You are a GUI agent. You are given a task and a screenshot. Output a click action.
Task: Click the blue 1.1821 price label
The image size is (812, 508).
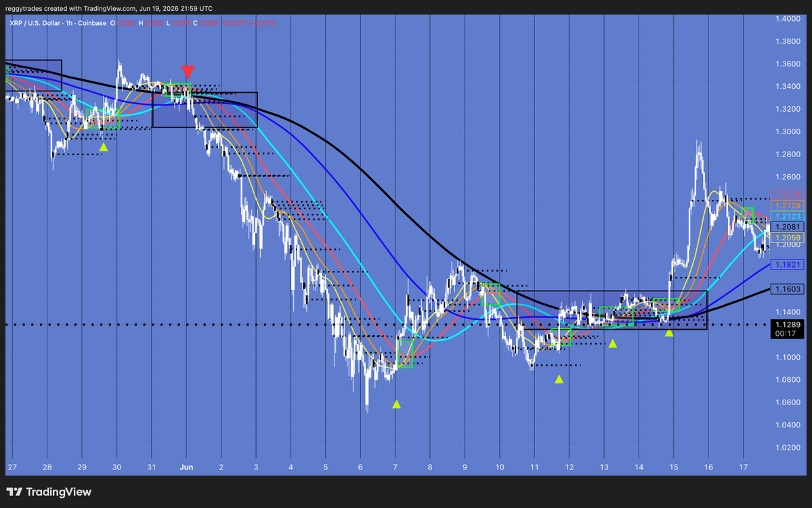point(787,265)
